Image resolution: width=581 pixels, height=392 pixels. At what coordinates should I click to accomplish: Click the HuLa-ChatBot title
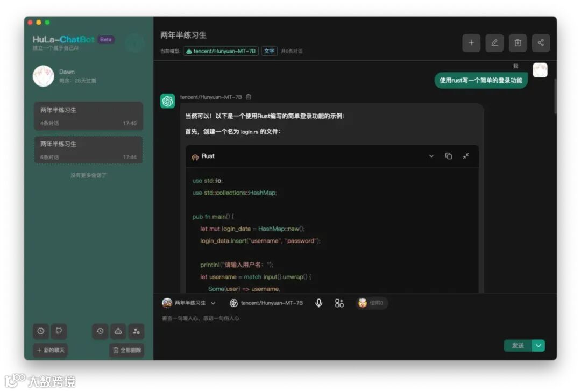63,39
